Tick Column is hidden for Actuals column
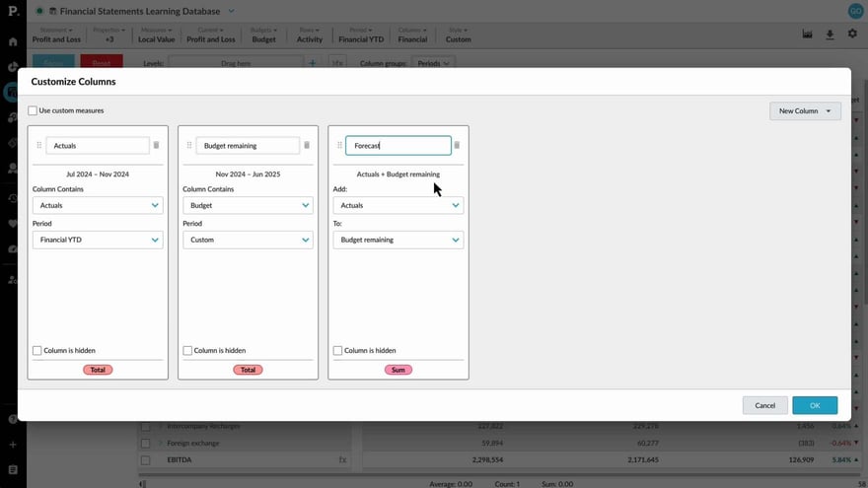 (x=37, y=350)
